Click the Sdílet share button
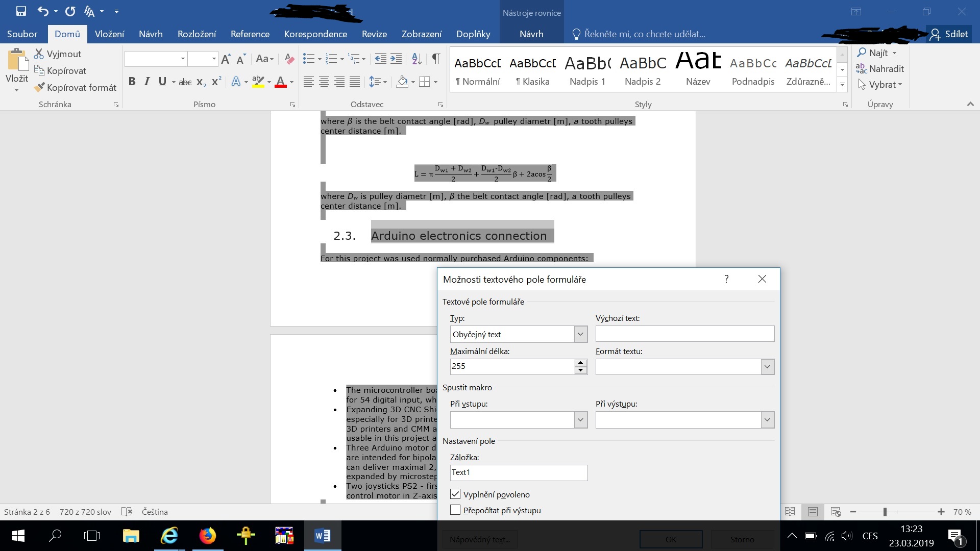Image resolution: width=980 pixels, height=551 pixels. 949,34
